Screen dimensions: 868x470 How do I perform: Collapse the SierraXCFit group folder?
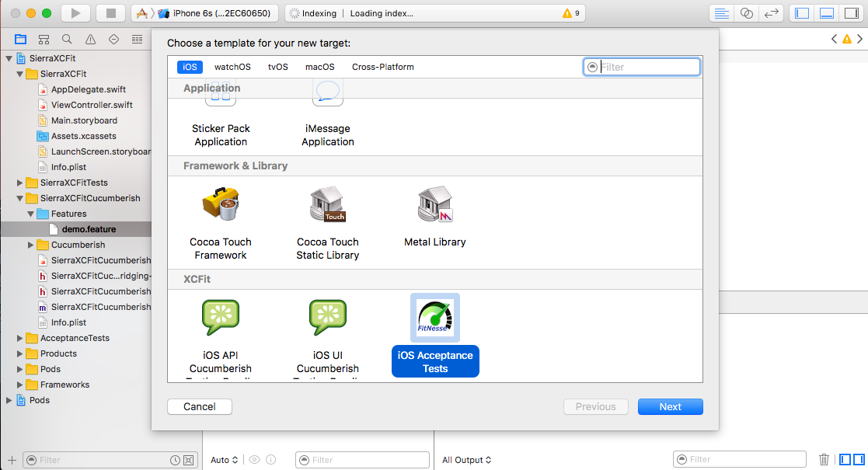tap(20, 74)
